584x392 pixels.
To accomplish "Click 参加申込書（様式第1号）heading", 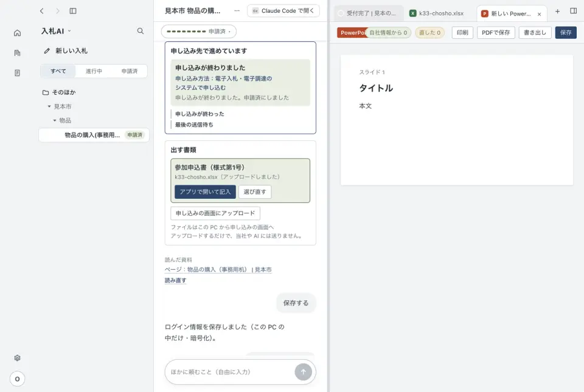I will point(210,167).
